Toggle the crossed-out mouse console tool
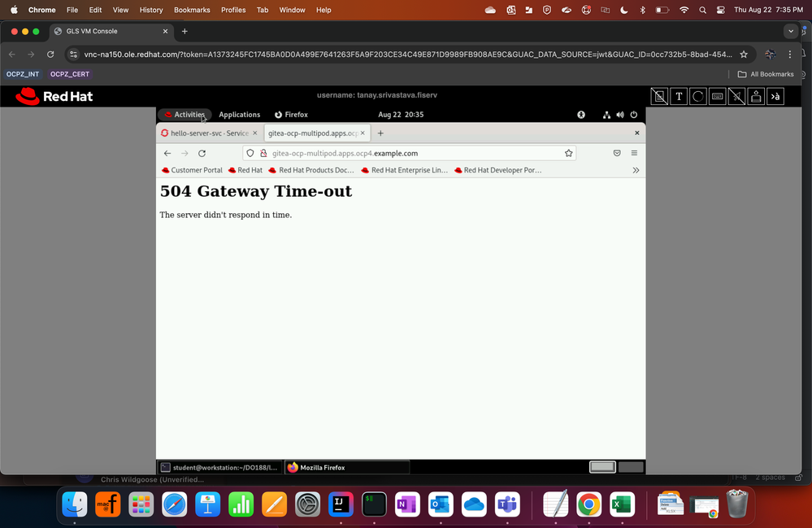The image size is (812, 528). [736, 97]
